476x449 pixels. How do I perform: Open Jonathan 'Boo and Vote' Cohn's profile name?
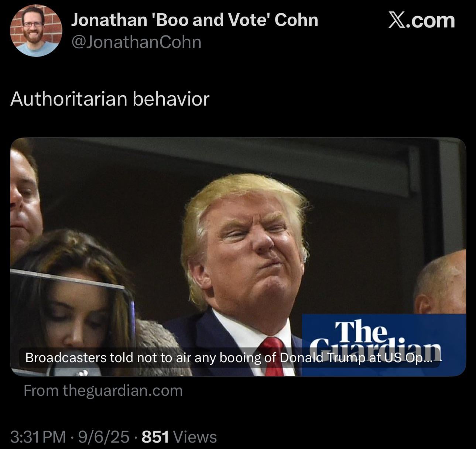[x=194, y=20]
